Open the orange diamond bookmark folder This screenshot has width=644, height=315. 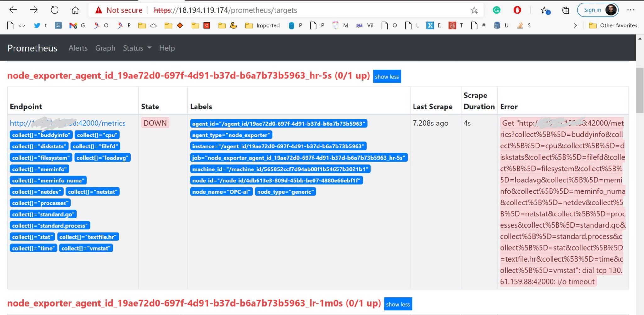coord(174,25)
